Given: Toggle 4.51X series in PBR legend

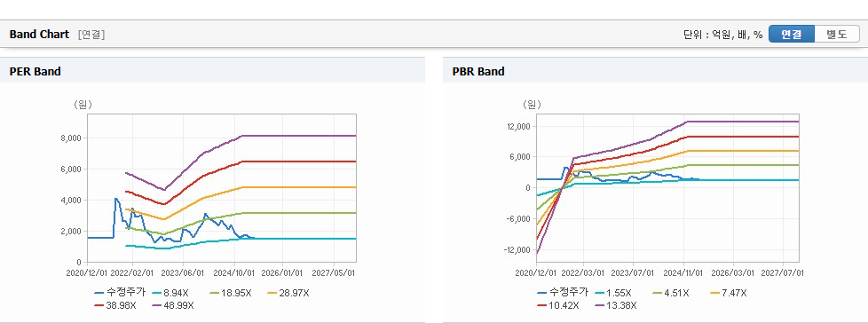Looking at the screenshot, I should click(670, 293).
